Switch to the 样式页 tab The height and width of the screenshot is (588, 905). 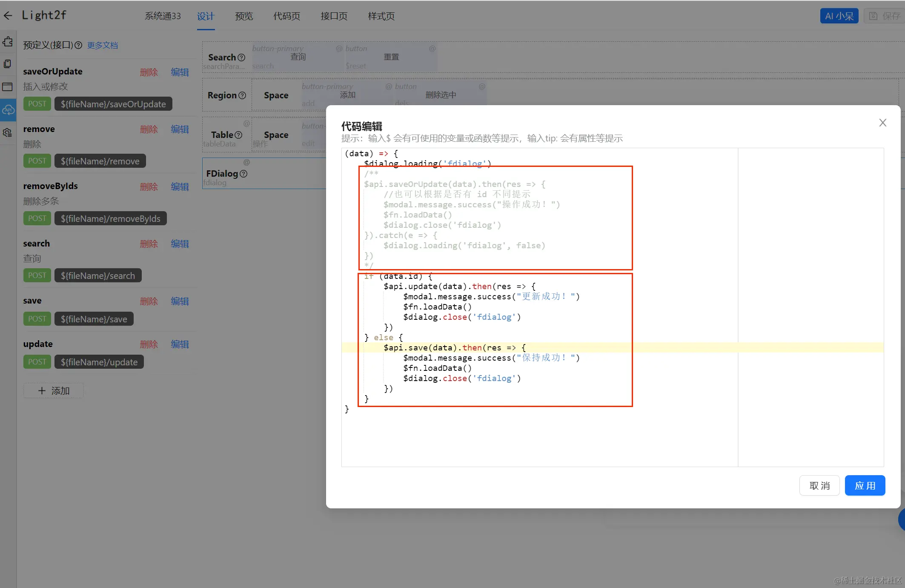(381, 16)
